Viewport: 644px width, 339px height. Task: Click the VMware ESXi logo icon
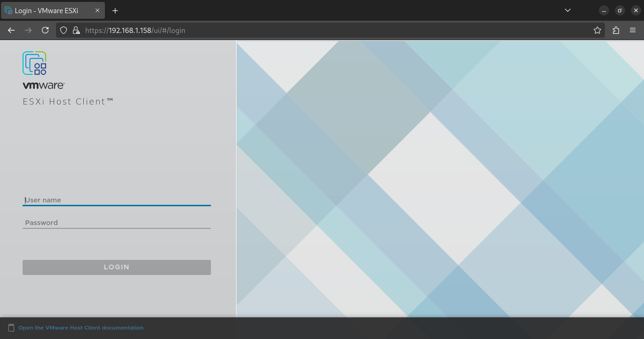(x=34, y=63)
